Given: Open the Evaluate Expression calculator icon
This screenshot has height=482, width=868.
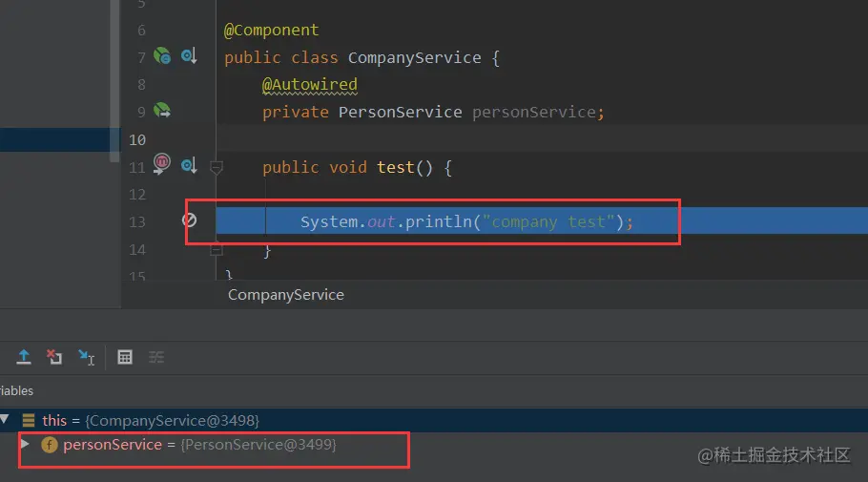Looking at the screenshot, I should click(125, 357).
